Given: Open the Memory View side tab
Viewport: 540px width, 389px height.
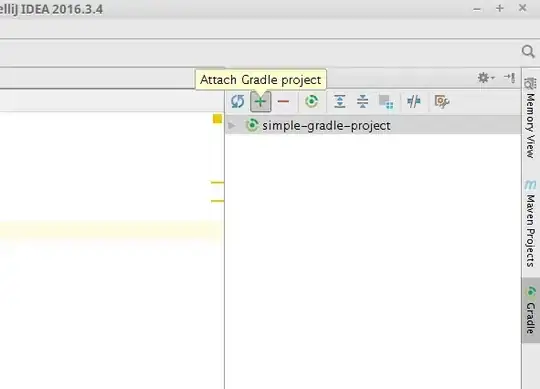Looking at the screenshot, I should coord(531,118).
